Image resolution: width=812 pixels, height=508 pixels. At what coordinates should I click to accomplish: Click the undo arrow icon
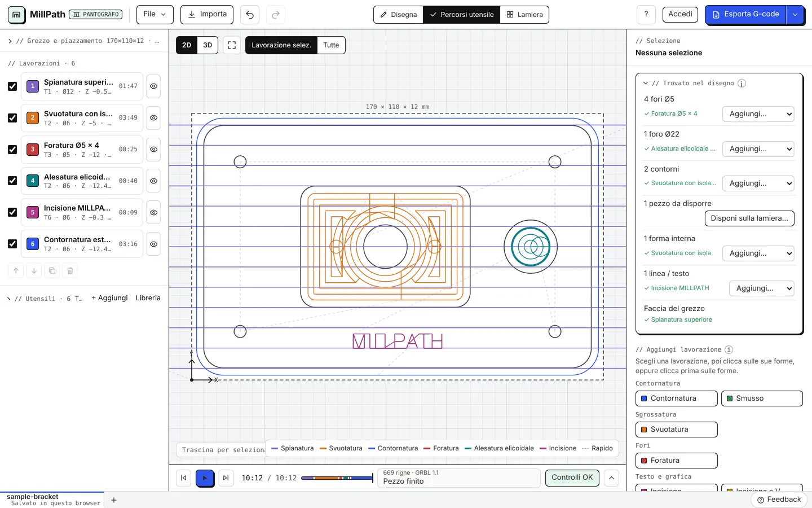(x=250, y=15)
